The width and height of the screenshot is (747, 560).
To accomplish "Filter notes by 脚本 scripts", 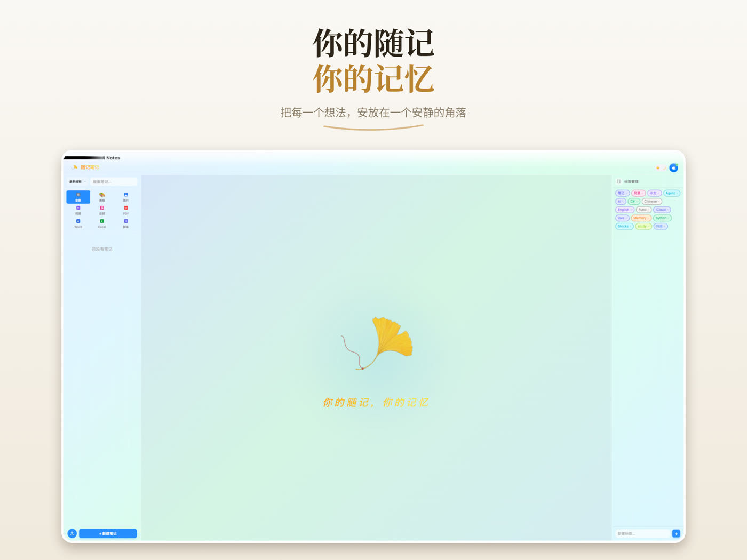I will click(126, 223).
